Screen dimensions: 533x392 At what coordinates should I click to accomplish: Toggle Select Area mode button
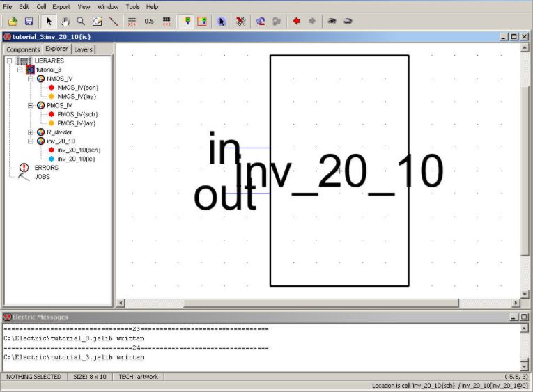click(202, 21)
